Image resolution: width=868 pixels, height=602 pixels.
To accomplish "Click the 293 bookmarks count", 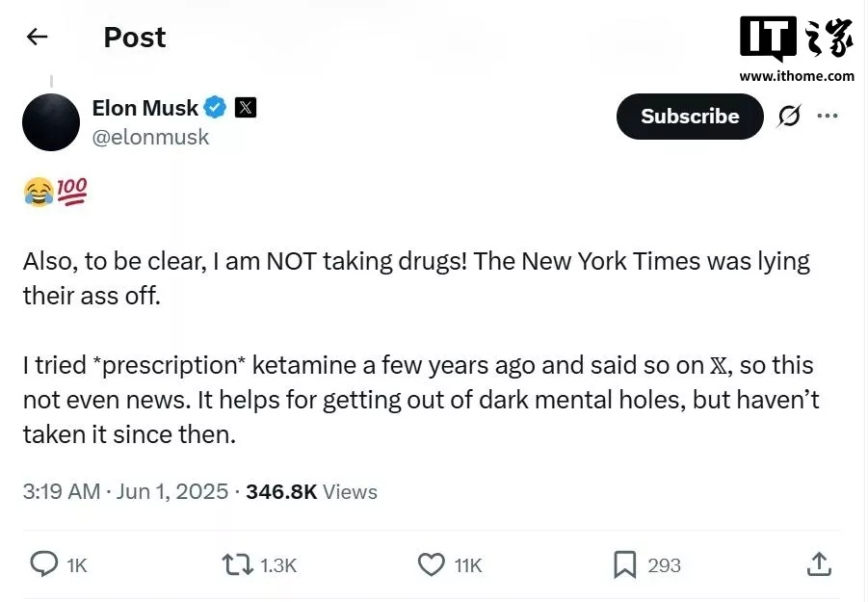I will [665, 565].
